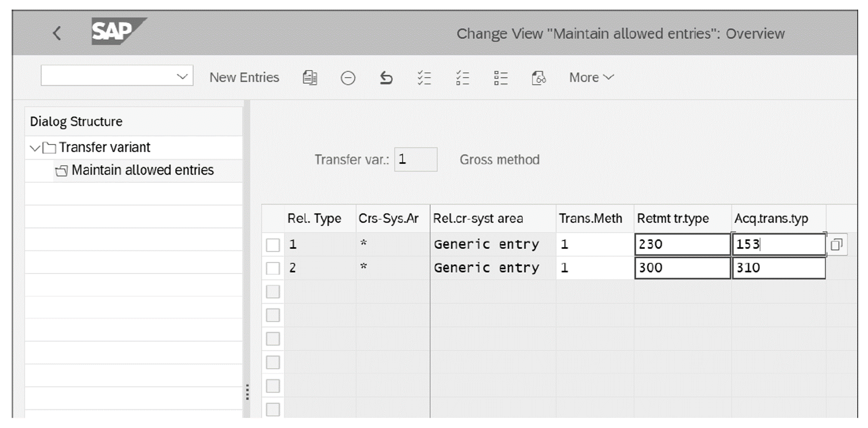Image resolution: width=868 pixels, height=428 pixels.
Task: Click the New Entries button
Action: click(244, 77)
